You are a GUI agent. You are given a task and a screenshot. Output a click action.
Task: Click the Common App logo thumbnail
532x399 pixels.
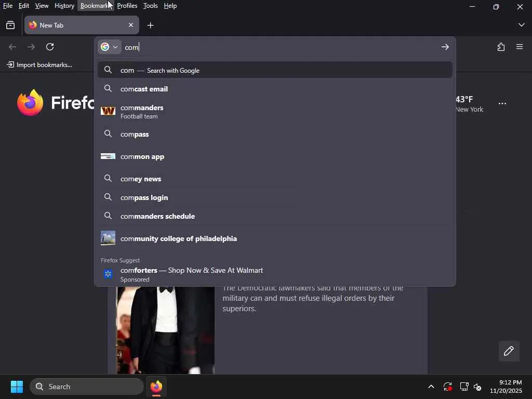(108, 156)
